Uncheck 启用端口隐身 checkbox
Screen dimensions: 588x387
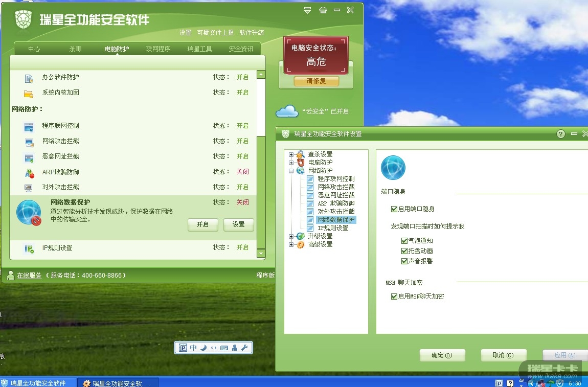[x=394, y=209]
